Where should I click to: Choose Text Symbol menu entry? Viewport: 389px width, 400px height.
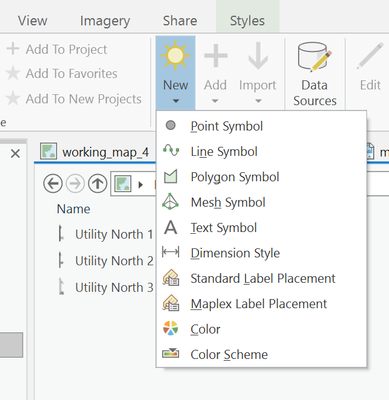point(261,228)
